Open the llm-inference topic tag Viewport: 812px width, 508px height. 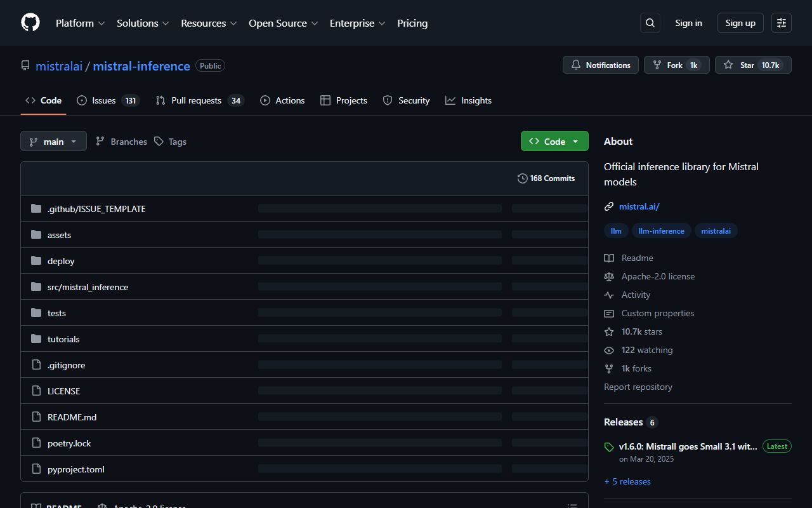click(x=661, y=231)
